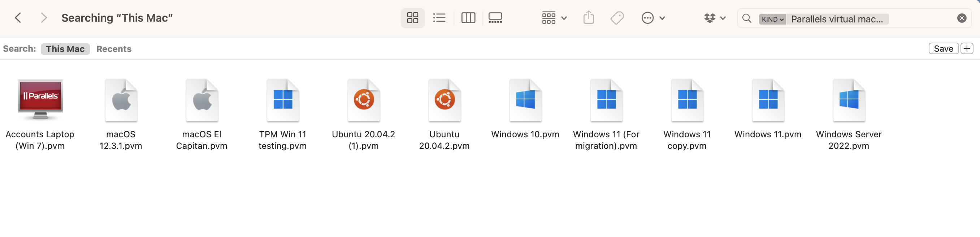The width and height of the screenshot is (980, 237).
Task: Switch to column view
Action: 468,18
